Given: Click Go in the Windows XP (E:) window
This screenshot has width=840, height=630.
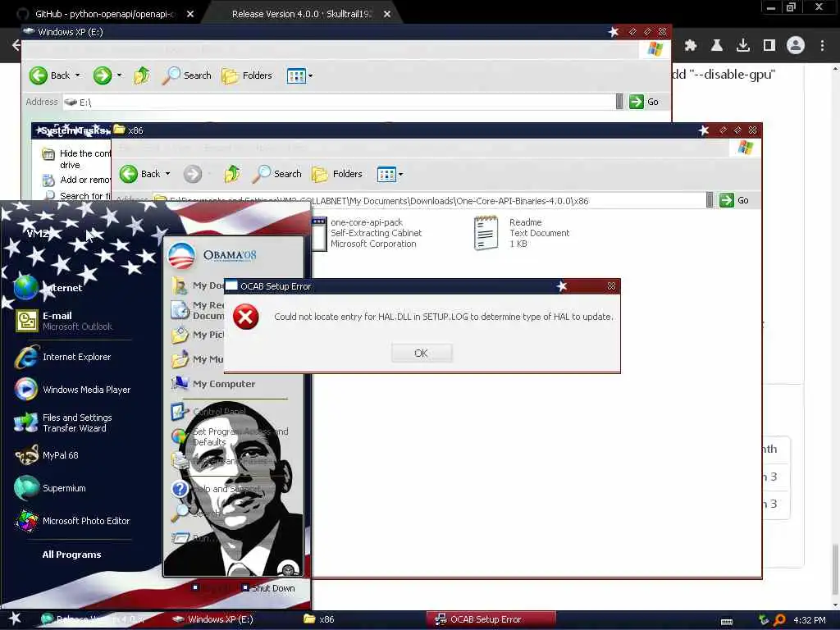Looking at the screenshot, I should [644, 102].
